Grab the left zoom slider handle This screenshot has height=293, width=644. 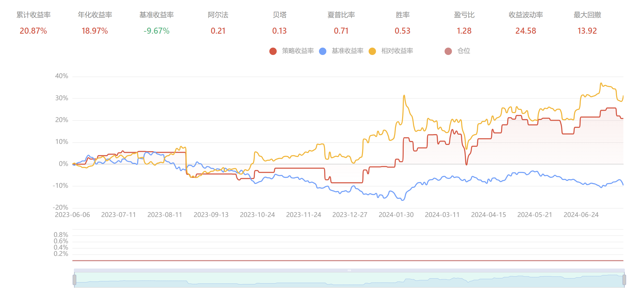[74, 280]
